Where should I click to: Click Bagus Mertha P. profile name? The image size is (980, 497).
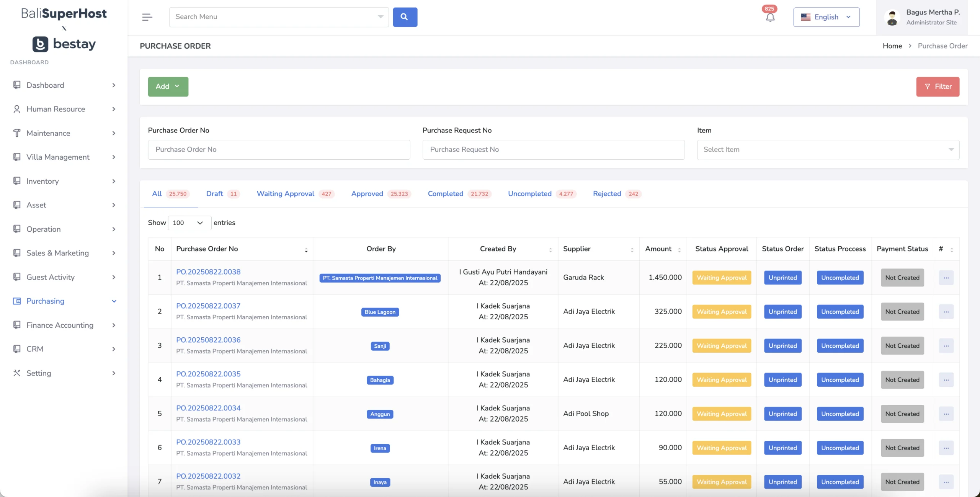(x=933, y=12)
